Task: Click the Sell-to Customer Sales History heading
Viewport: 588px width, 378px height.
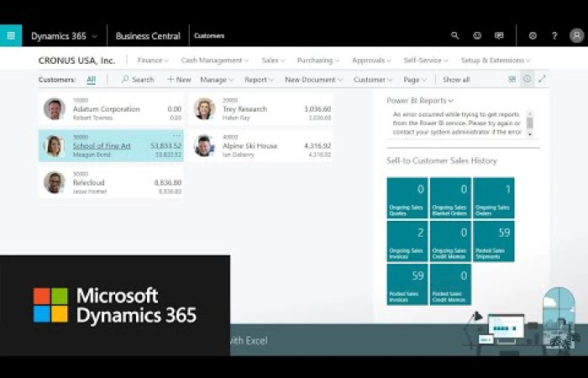Action: 442,161
